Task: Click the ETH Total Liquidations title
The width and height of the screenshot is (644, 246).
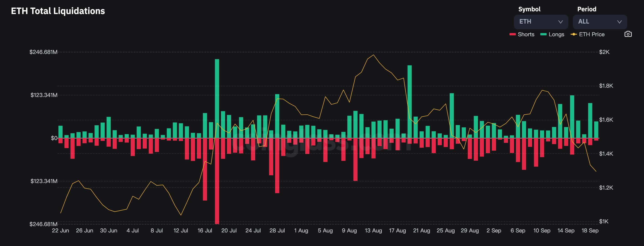Action: pyautogui.click(x=58, y=11)
